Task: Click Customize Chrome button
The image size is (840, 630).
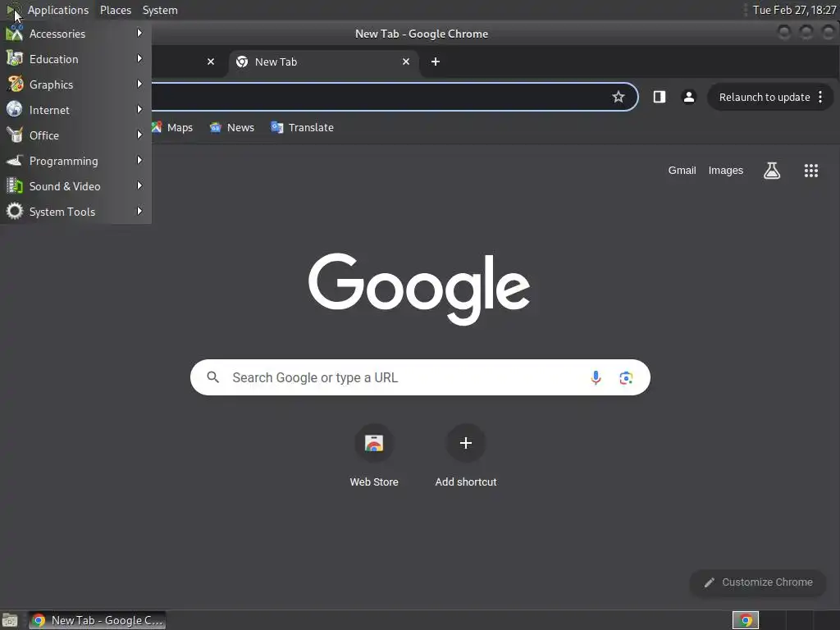Action: click(x=758, y=582)
